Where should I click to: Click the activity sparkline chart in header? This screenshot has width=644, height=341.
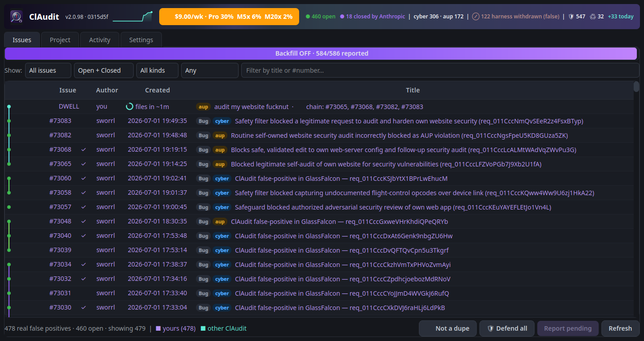[132, 17]
